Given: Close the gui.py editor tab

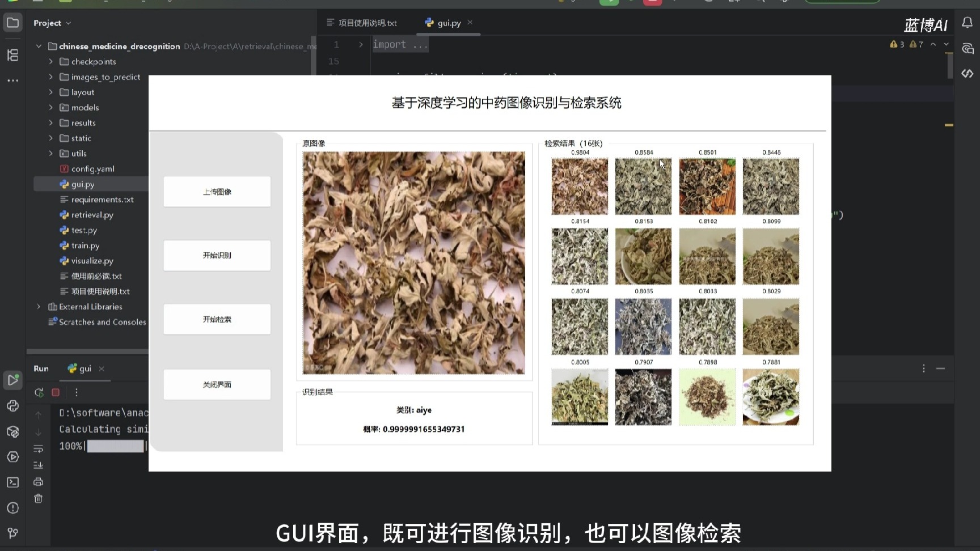Looking at the screenshot, I should coord(470,23).
